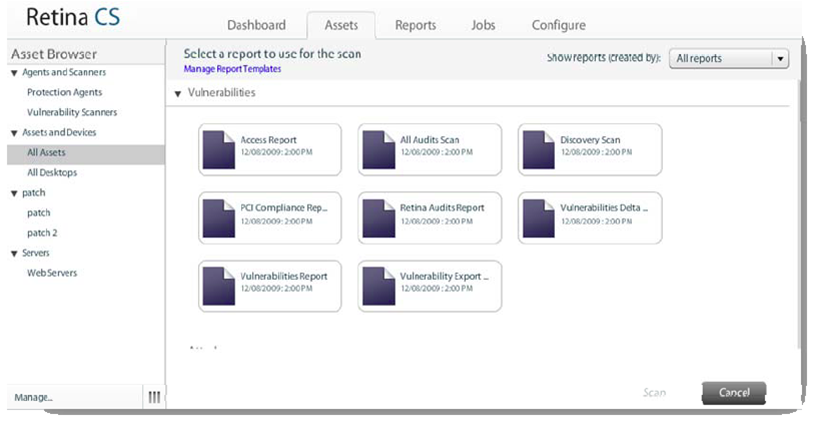Screen dimensions: 813x430
Task: Select the Vulnerabilities Report document icon
Action: pos(218,286)
